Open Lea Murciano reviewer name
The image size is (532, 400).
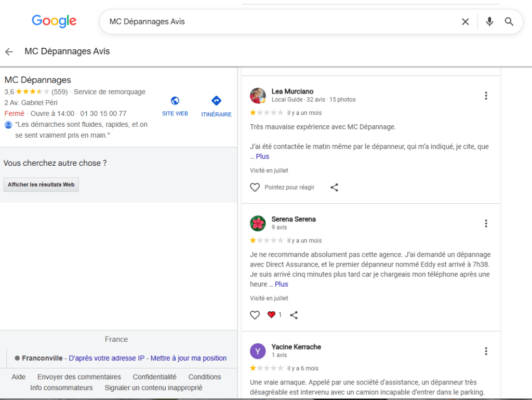point(292,91)
